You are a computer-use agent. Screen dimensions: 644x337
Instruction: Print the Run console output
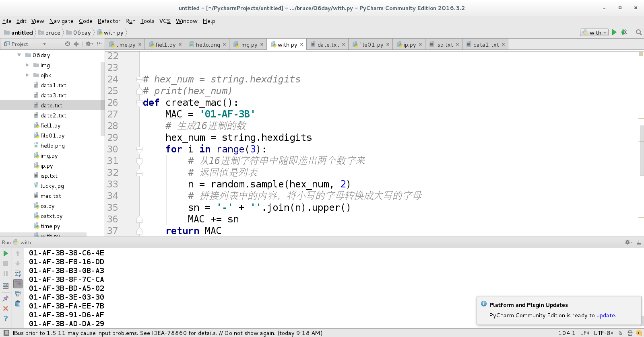tap(18, 294)
